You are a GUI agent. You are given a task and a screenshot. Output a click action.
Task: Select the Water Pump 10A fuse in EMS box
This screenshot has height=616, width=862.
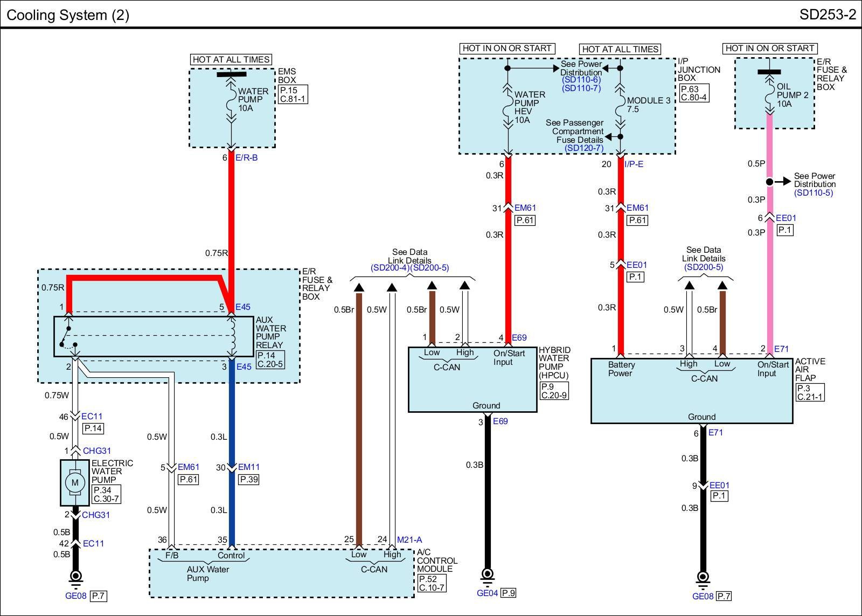[232, 100]
